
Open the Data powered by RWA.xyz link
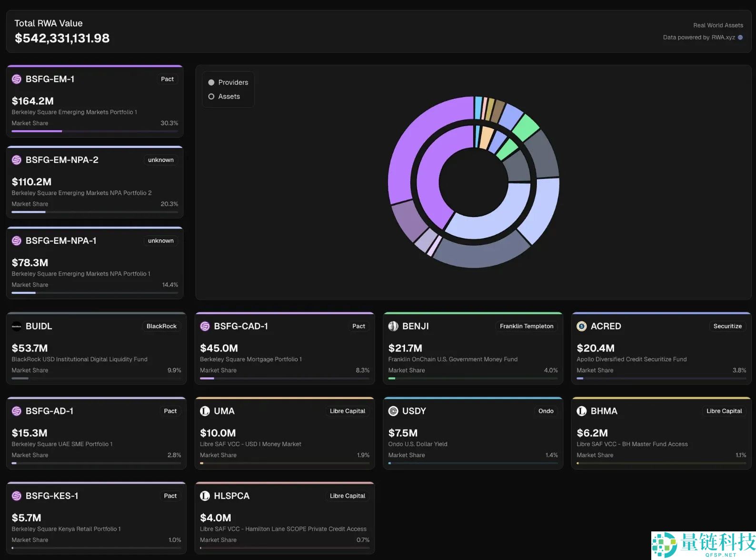tap(699, 38)
